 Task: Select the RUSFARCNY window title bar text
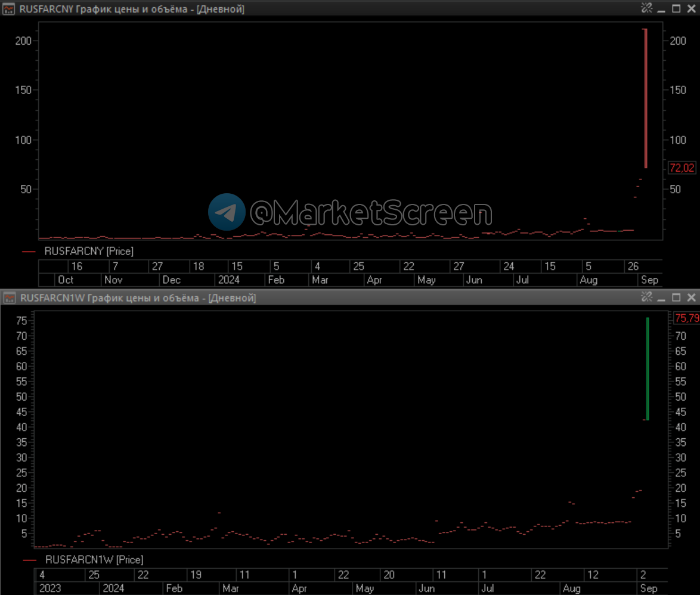[132, 9]
